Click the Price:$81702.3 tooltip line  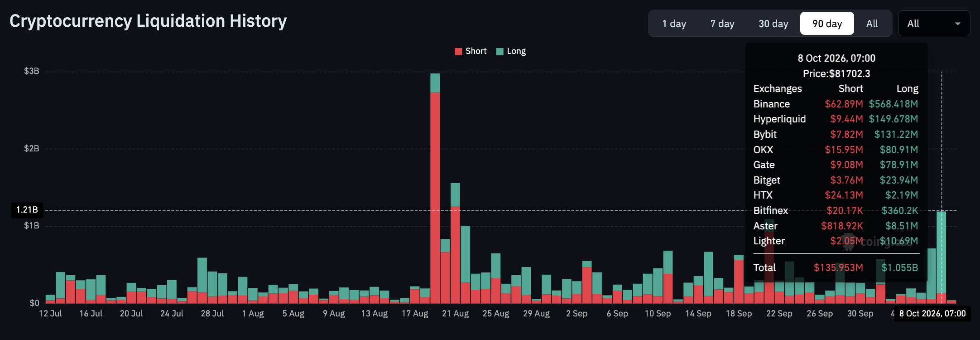(836, 73)
